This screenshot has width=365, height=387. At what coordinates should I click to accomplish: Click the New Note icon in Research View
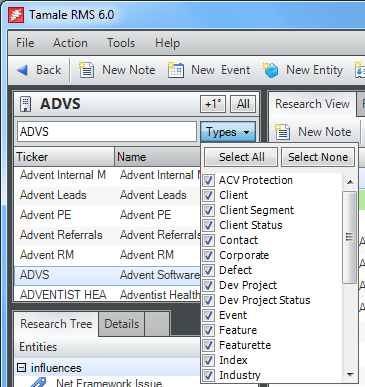(x=282, y=132)
